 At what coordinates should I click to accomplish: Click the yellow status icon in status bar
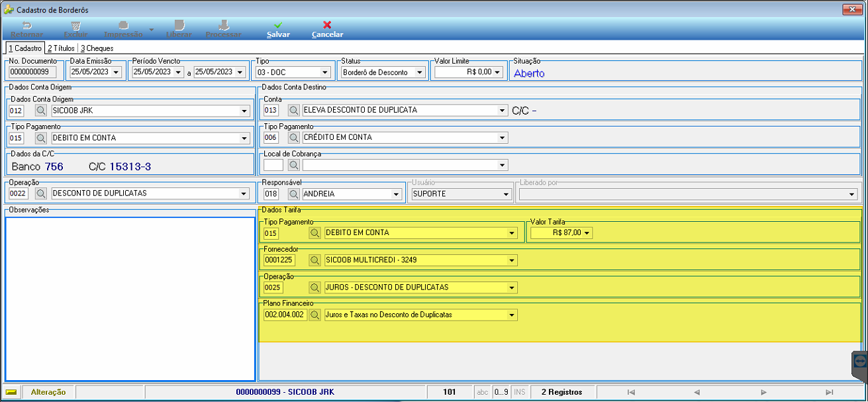11,392
